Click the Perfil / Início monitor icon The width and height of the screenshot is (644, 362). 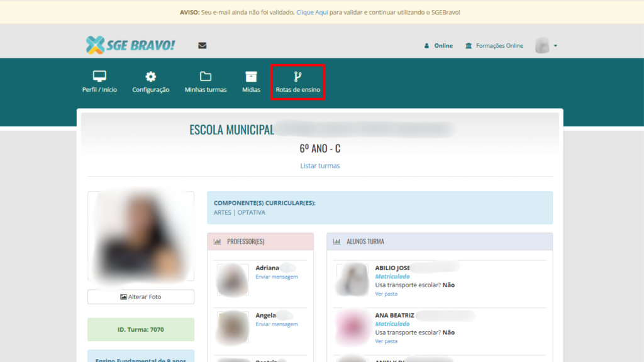tap(99, 77)
